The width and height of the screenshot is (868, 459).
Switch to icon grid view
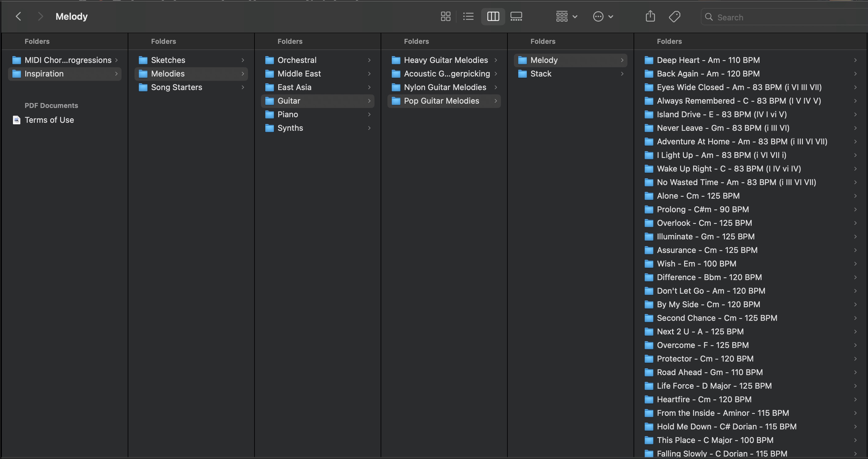point(445,17)
